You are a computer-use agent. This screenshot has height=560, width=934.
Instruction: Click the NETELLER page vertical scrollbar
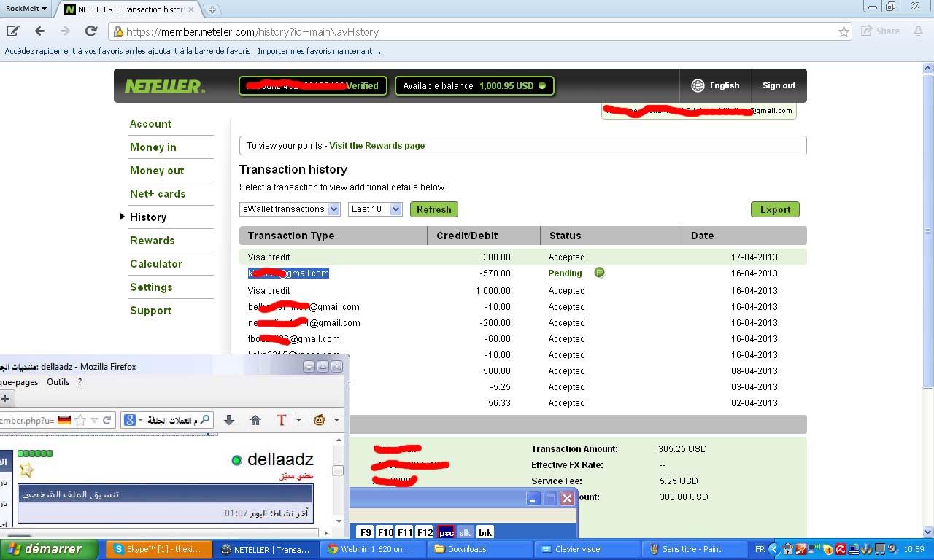click(x=928, y=299)
